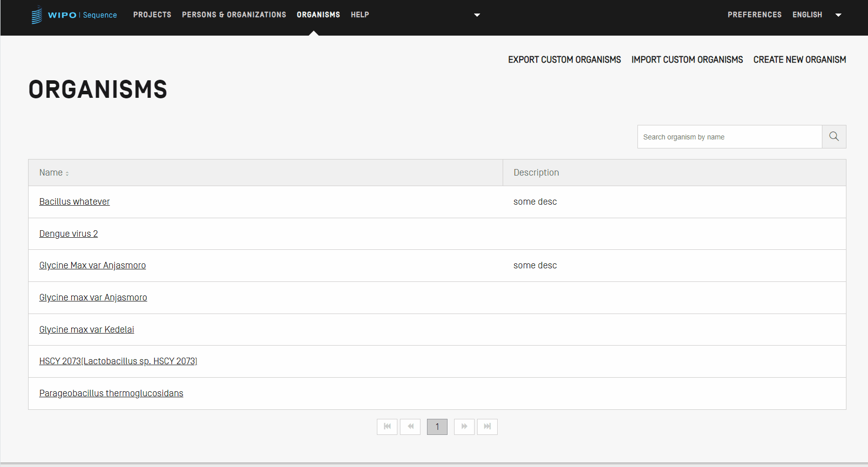868x467 pixels.
Task: Click Import Custom Organisms
Action: [687, 60]
